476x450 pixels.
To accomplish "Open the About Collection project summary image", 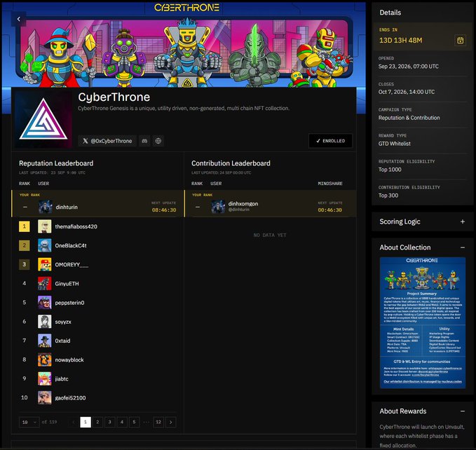I will [423, 323].
